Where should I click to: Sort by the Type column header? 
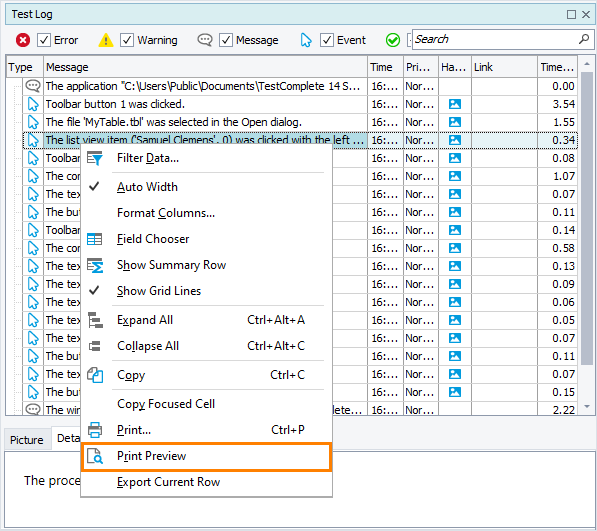point(25,67)
